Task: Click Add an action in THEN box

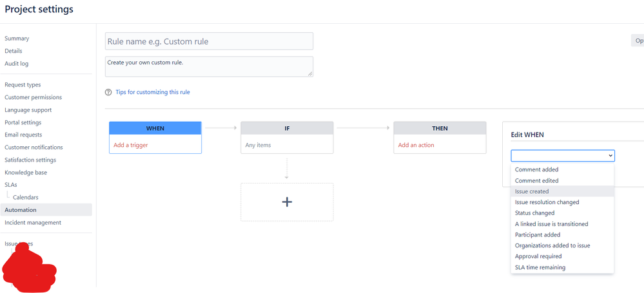Action: [416, 145]
